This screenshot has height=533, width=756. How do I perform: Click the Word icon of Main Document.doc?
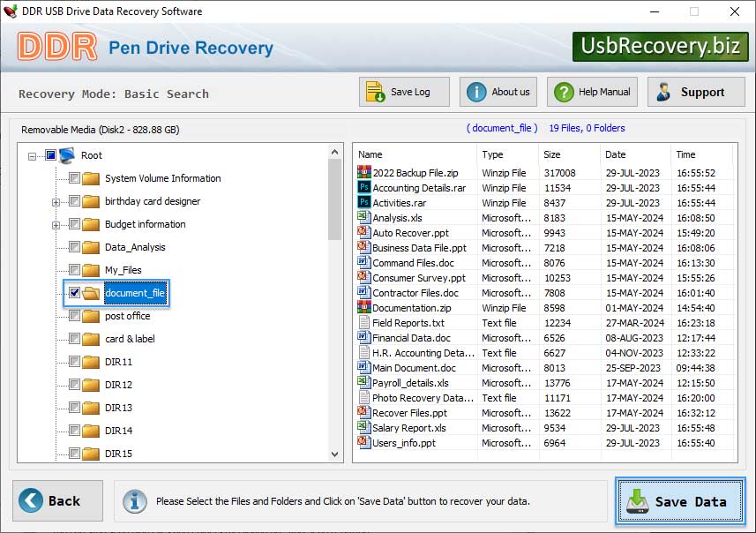pyautogui.click(x=364, y=366)
